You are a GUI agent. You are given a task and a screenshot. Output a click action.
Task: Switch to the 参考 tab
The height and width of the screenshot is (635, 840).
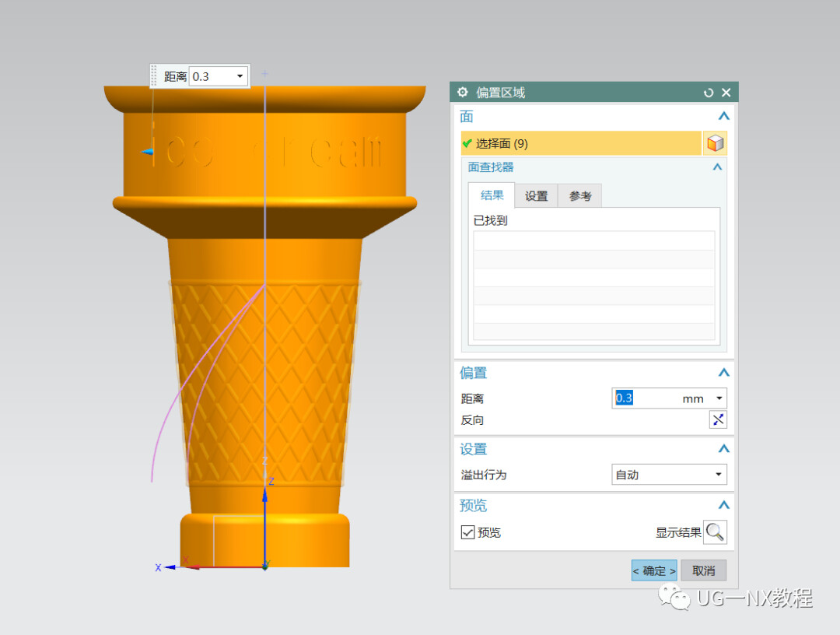[580, 196]
